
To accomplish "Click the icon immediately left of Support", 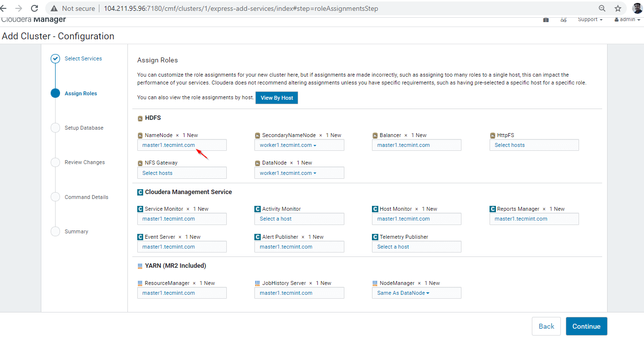I will (564, 20).
